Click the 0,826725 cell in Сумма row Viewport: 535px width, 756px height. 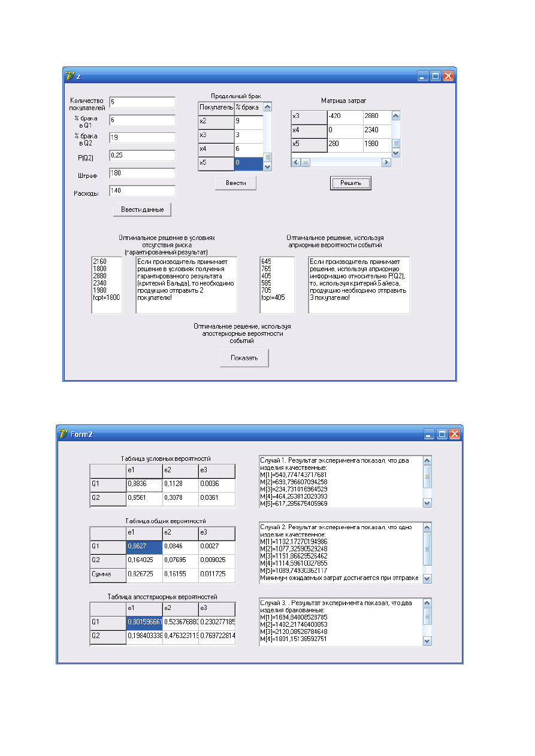click(144, 575)
